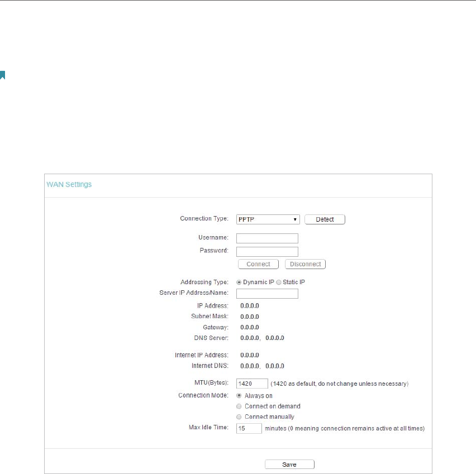Click the Connect button

tap(258, 264)
